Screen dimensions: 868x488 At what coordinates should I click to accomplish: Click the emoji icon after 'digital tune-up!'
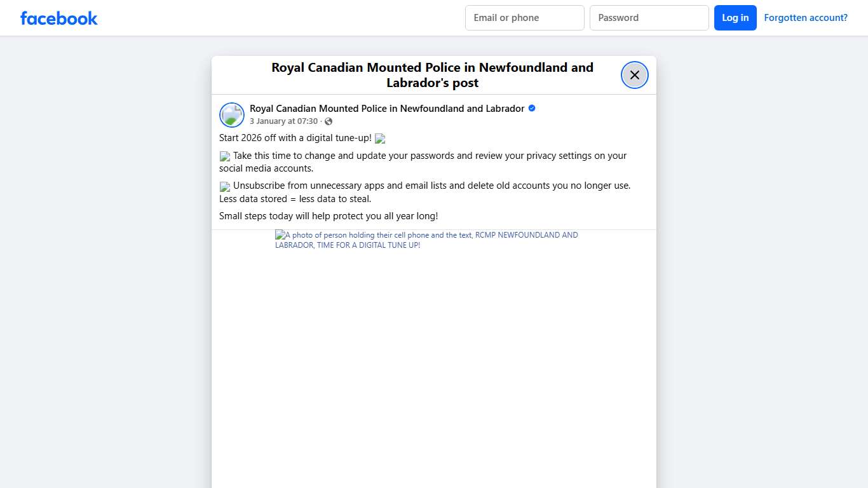[380, 139]
